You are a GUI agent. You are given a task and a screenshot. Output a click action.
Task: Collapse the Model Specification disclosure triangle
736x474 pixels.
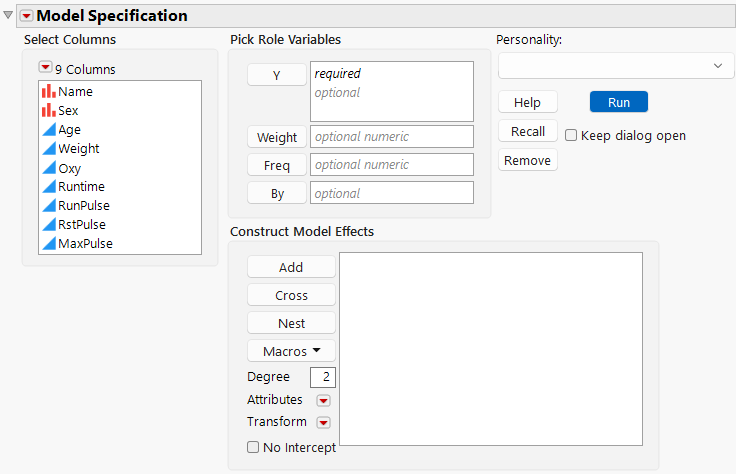(9, 16)
